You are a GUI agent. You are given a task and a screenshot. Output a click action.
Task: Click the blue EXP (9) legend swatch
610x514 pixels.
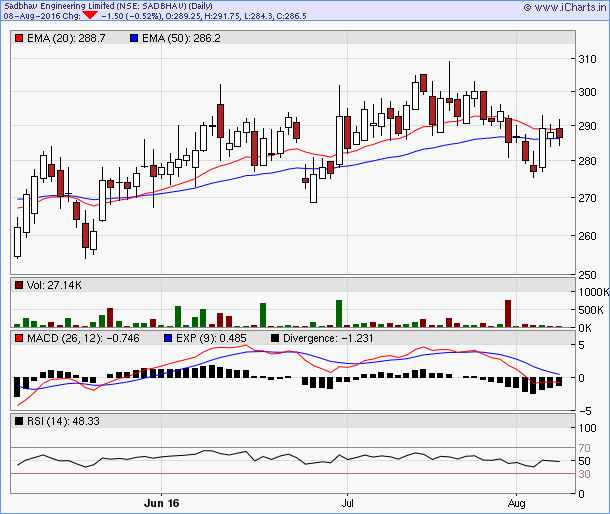click(168, 339)
